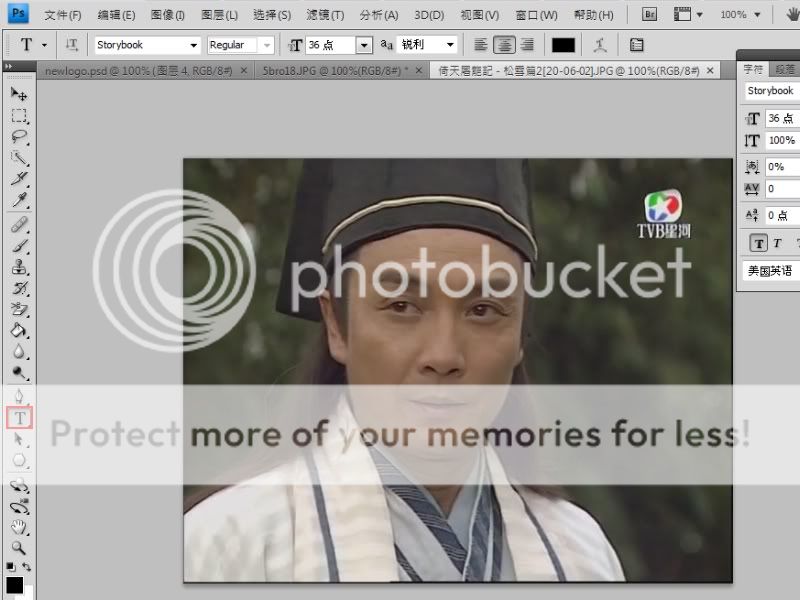Select the Lasso tool

point(19,137)
